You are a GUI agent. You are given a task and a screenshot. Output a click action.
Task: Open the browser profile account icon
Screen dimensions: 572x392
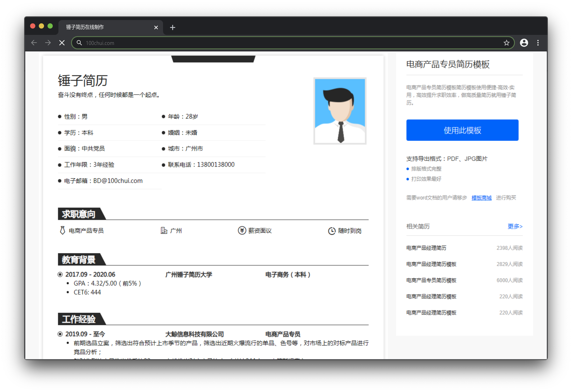(524, 43)
